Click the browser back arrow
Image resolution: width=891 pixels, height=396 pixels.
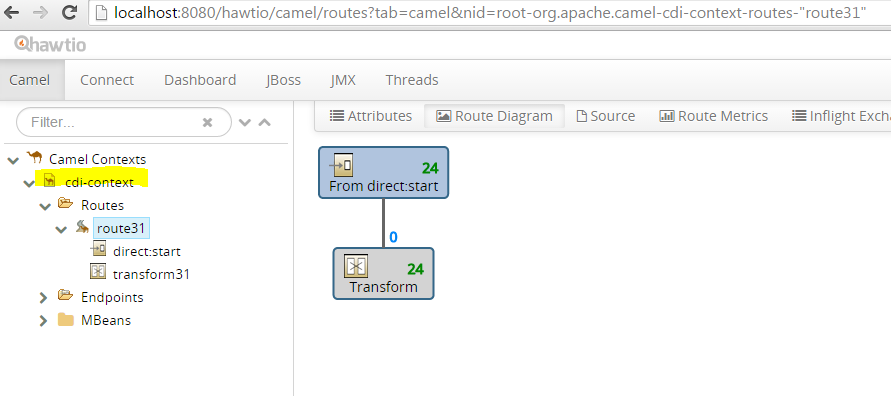coord(11,12)
